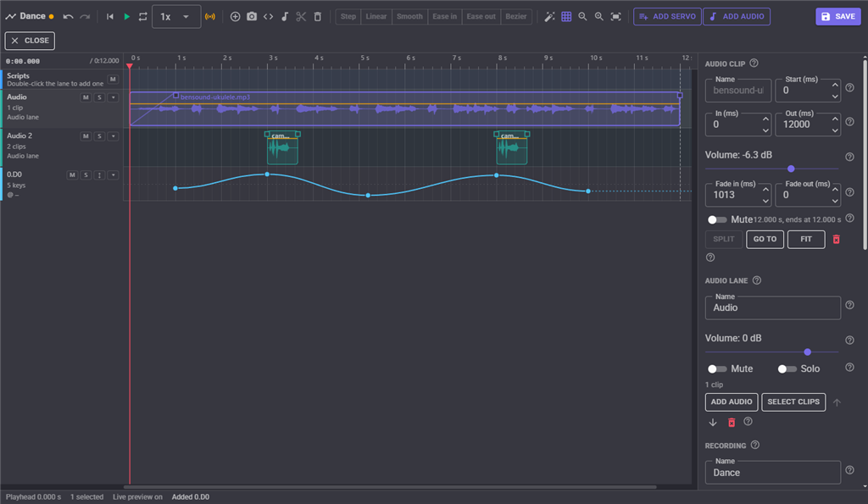
Task: Fit timeline to view icon
Action: click(615, 17)
